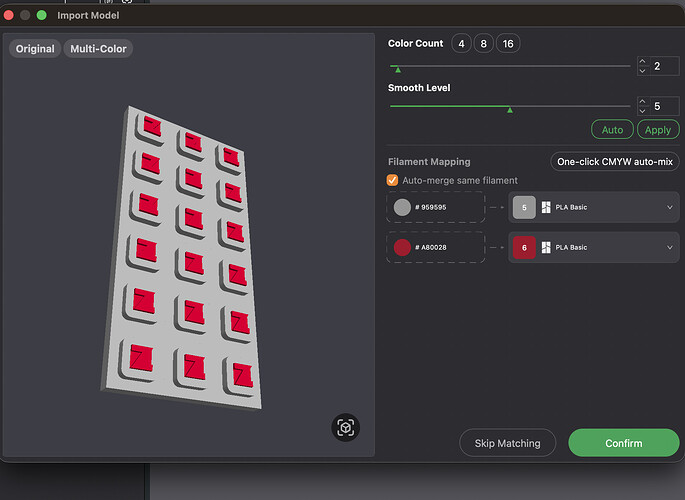The width and height of the screenshot is (685, 500).
Task: Decrease Smooth Level with the down arrow
Action: (x=642, y=111)
